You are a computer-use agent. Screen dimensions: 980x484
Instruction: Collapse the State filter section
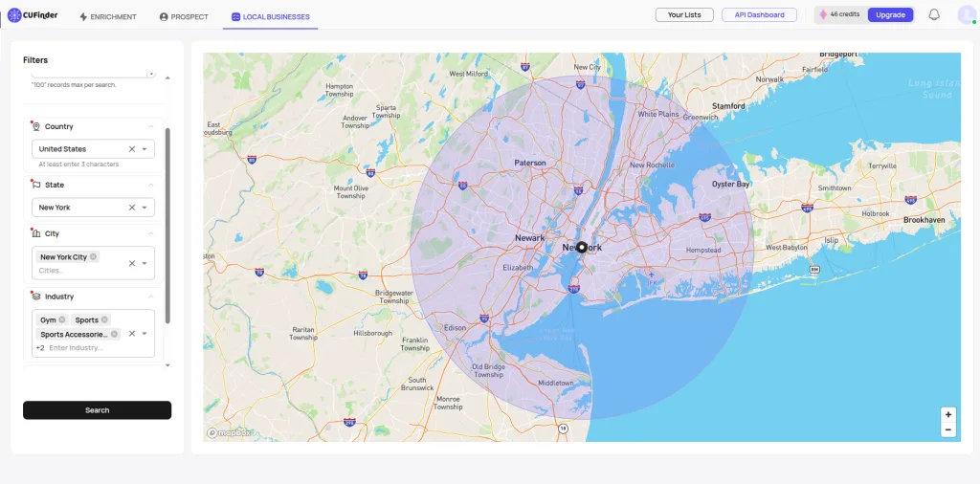click(150, 185)
